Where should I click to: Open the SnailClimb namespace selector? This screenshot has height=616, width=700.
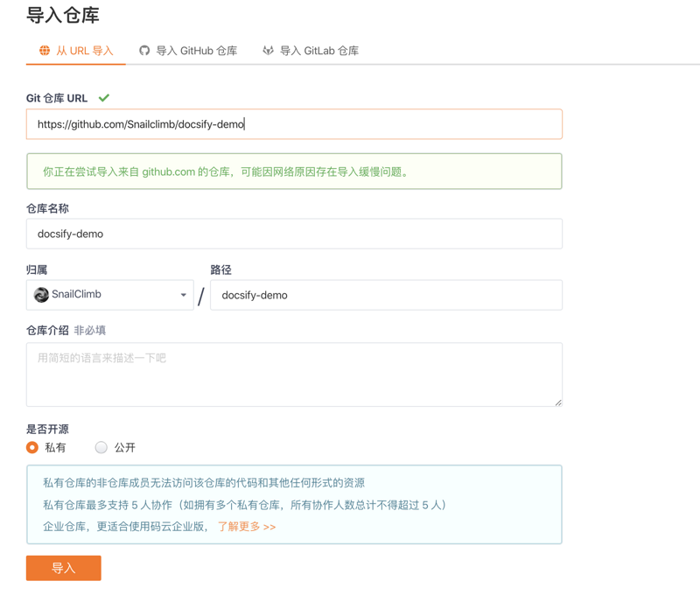(109, 295)
